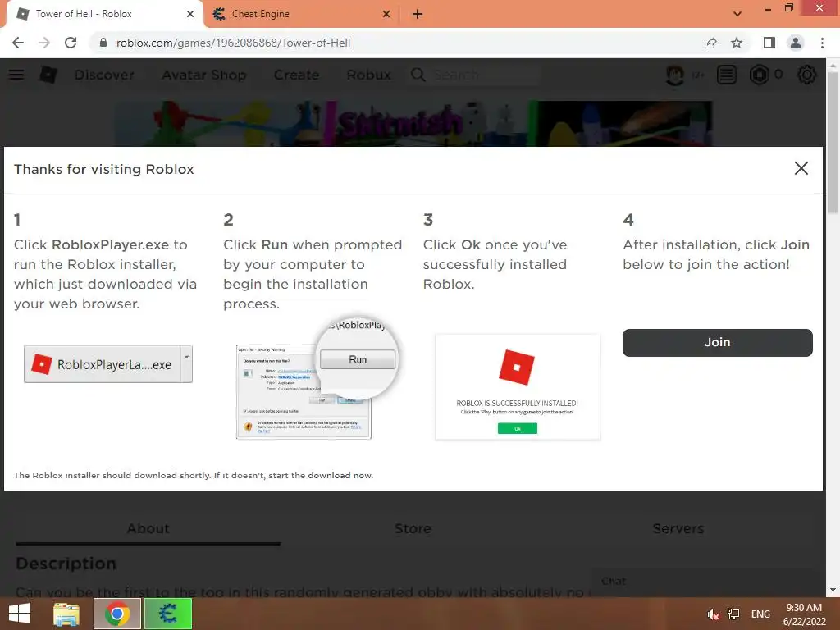Expand the RobloxPlayerLauncher download arrow
The height and width of the screenshot is (630, 840).
pyautogui.click(x=186, y=364)
